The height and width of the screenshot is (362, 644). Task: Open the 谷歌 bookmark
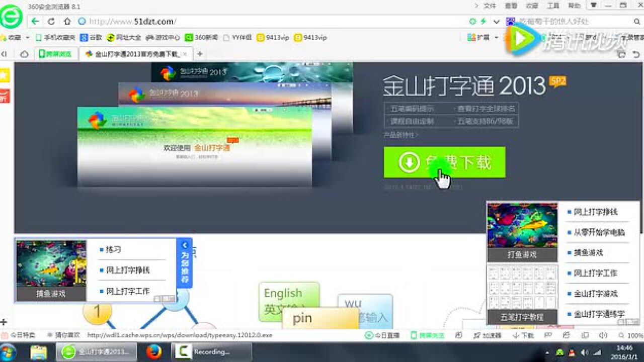(92, 38)
